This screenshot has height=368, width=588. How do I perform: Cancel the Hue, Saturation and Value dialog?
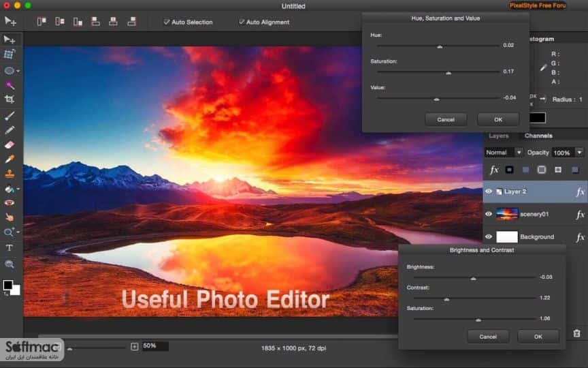click(446, 119)
